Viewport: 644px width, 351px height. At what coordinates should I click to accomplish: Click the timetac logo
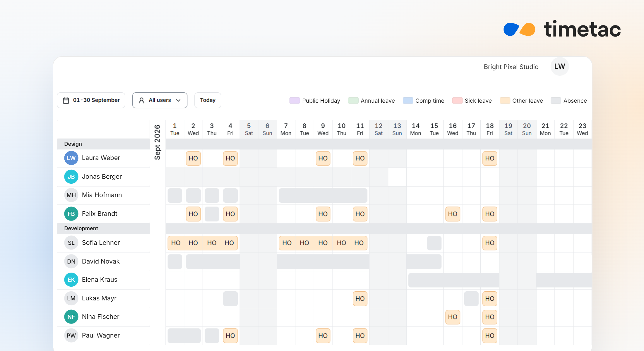click(x=562, y=29)
